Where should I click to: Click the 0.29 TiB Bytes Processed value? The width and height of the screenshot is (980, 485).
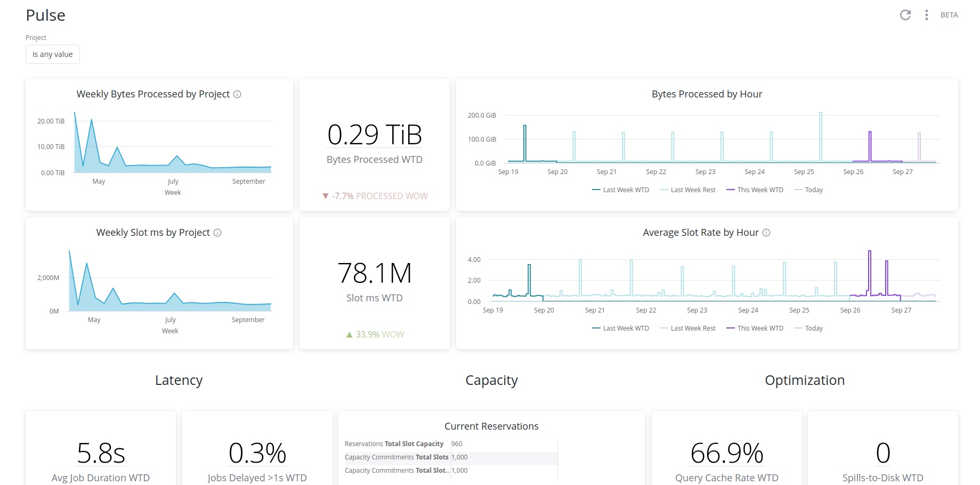pyautogui.click(x=375, y=135)
